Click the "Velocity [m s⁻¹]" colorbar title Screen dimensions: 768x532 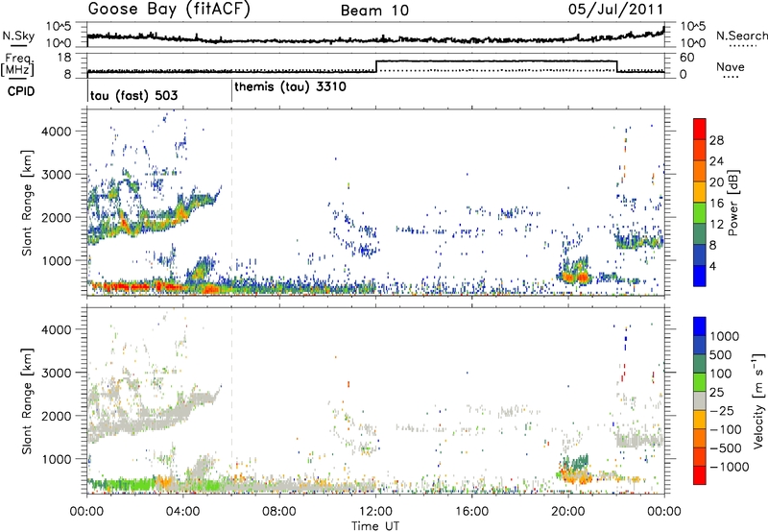point(758,400)
